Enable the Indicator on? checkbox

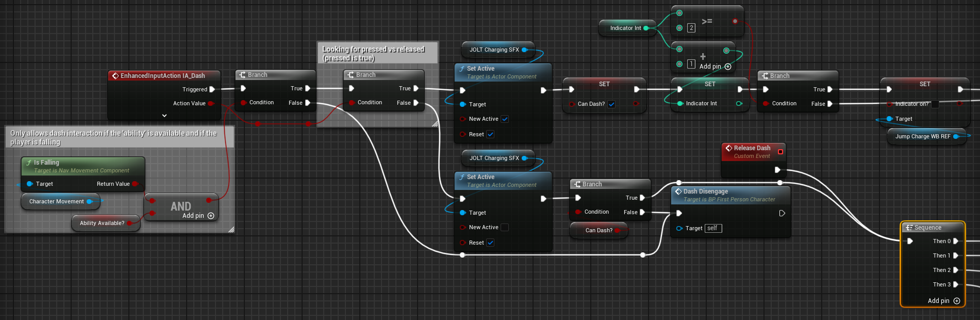click(x=935, y=104)
